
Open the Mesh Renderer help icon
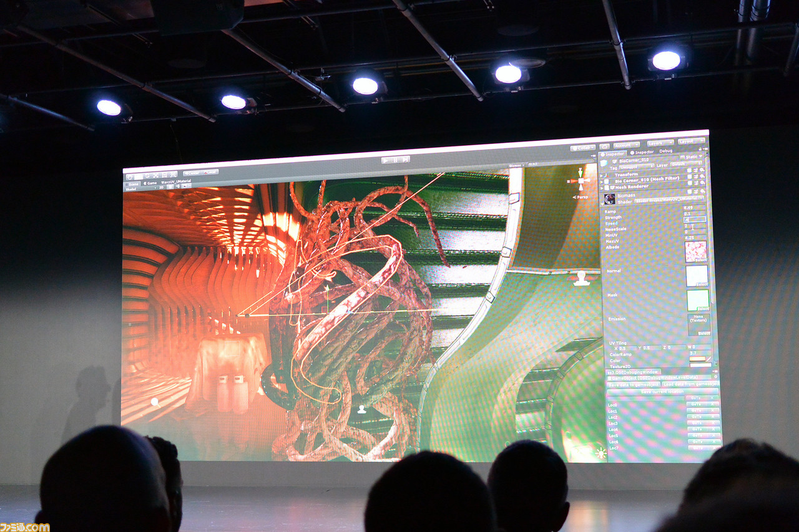[689, 183]
